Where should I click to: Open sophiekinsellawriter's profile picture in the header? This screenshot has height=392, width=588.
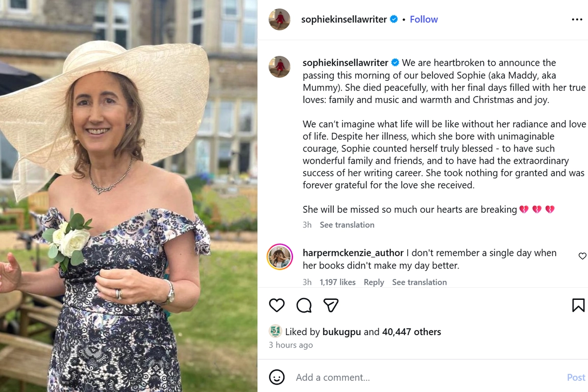(x=279, y=20)
